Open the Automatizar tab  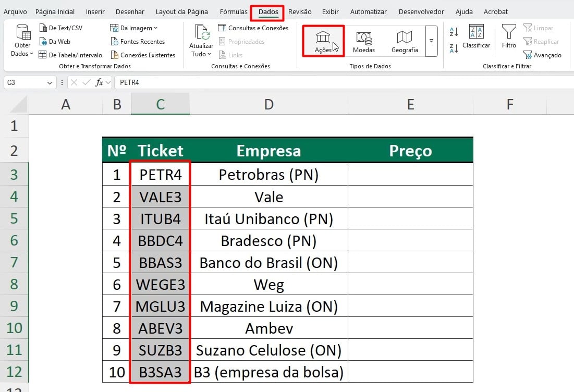pos(368,11)
